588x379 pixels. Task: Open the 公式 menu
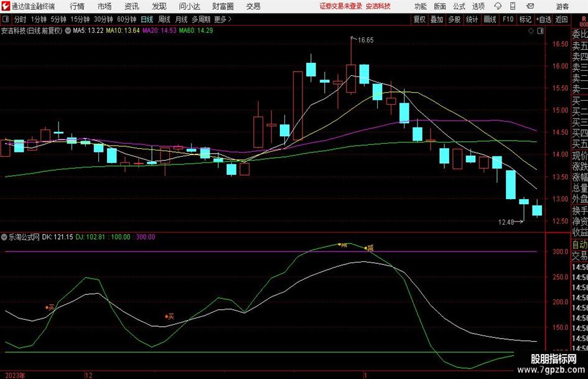coord(459,6)
